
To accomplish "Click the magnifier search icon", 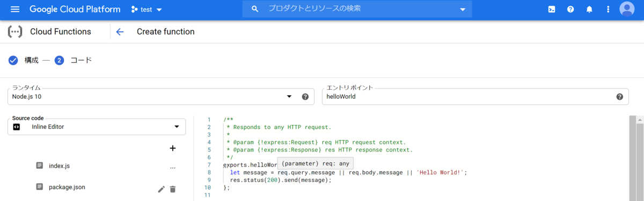I will point(255,9).
